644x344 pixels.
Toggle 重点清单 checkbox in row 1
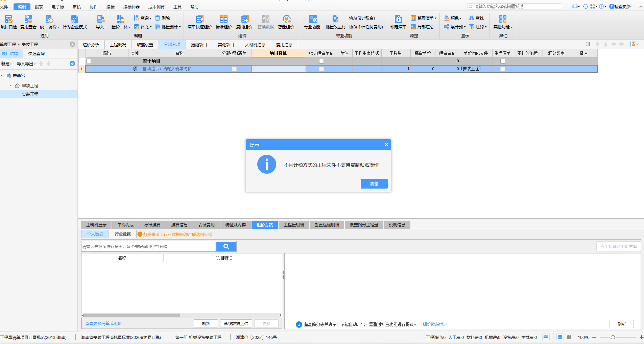503,69
